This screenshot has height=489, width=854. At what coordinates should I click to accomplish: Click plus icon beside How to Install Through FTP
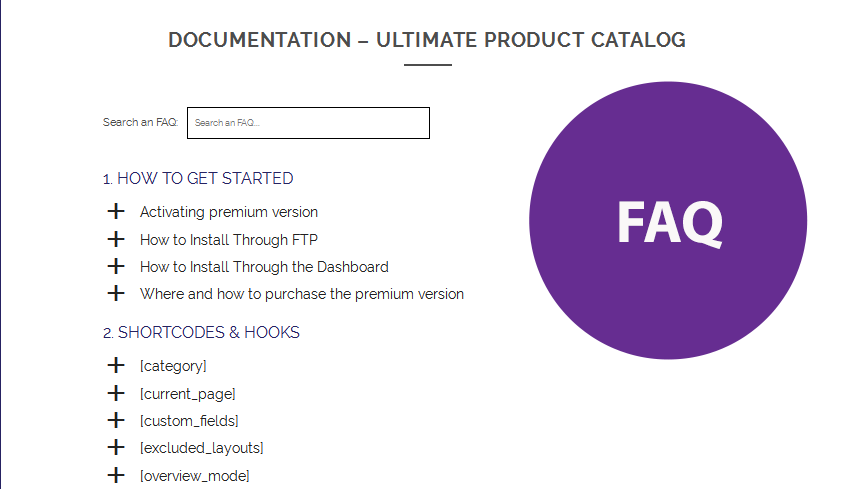click(116, 239)
